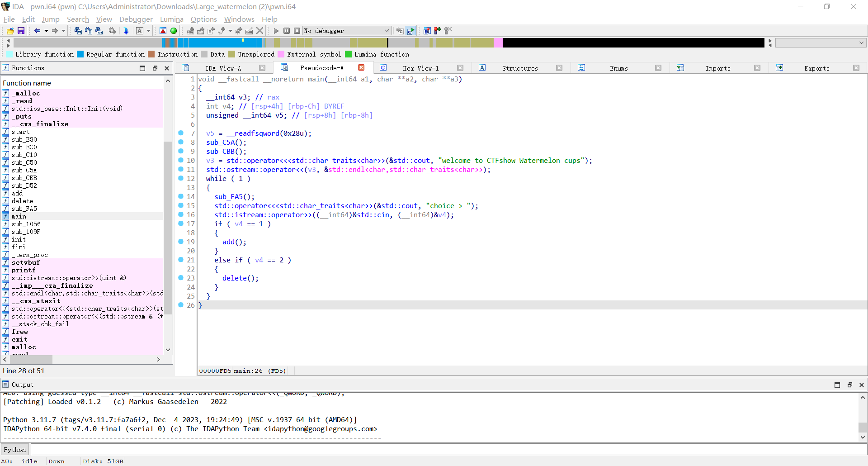Open the File menu
868x466 pixels.
click(9, 19)
